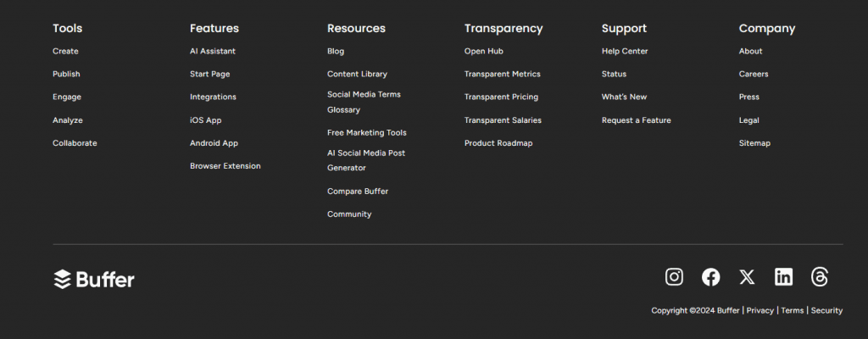Screen dimensions: 868x339
Task: Click the Company column heading
Action: click(766, 28)
